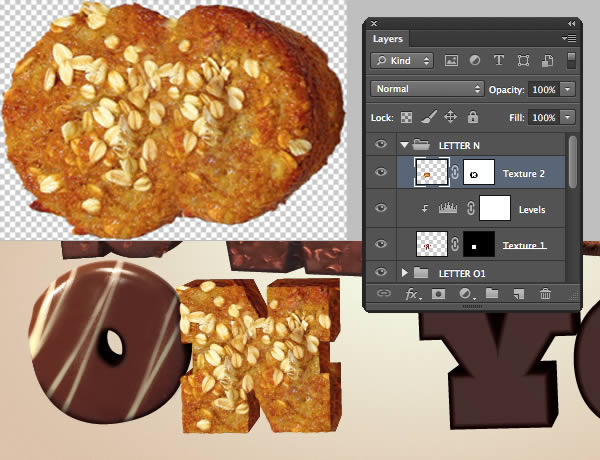Hide the LETTER N group

pos(381,144)
